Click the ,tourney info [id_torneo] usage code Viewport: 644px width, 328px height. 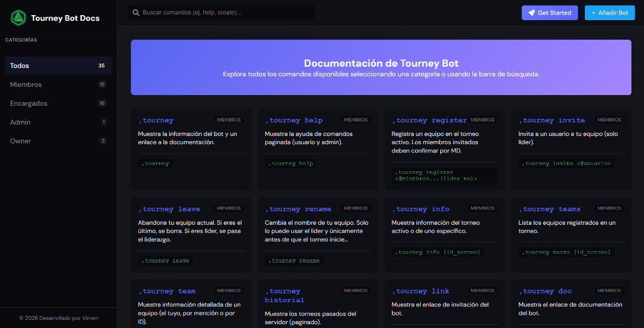pos(438,252)
